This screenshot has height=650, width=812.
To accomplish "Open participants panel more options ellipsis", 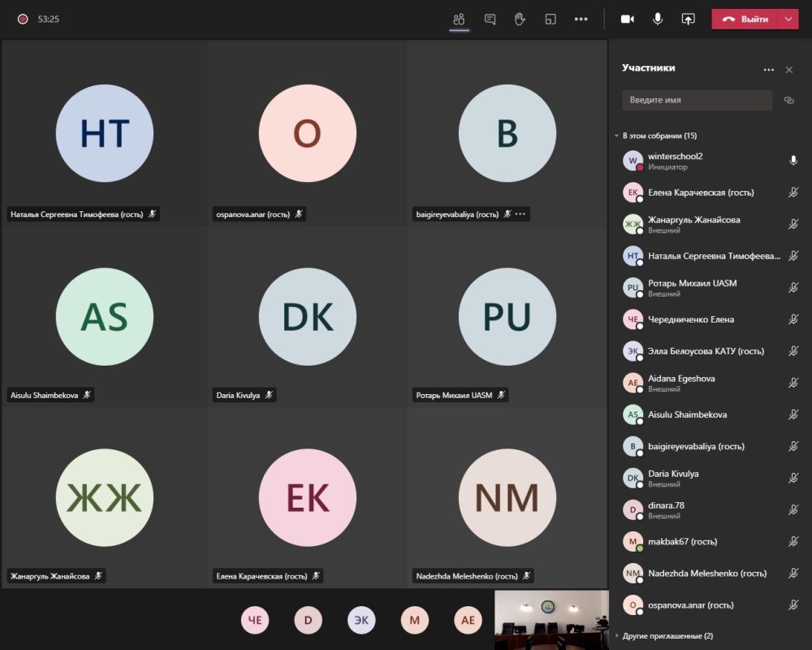I will pyautogui.click(x=768, y=69).
